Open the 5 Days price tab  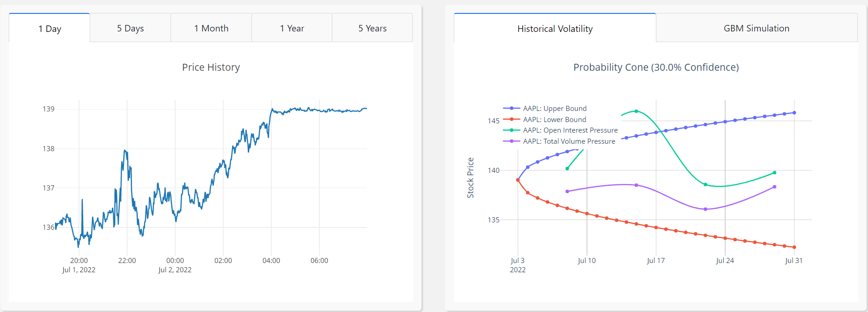[130, 28]
